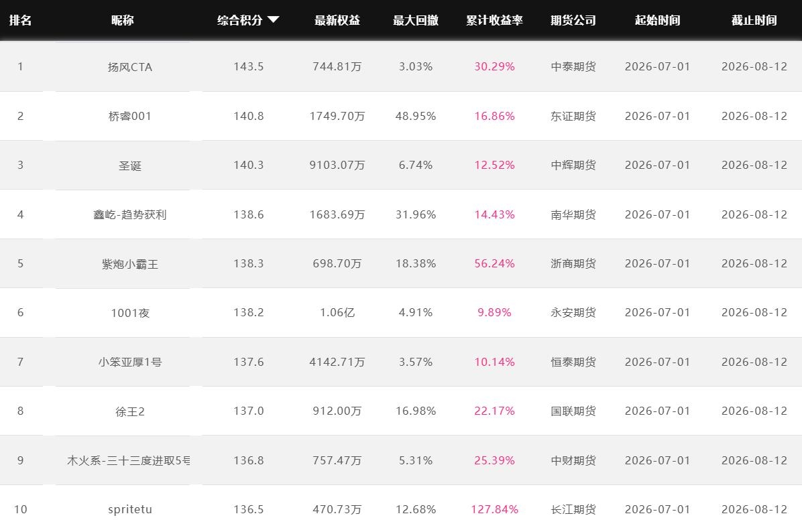The image size is (802, 532).
Task: Open the 圣诞 nickname link
Action: click(x=130, y=165)
